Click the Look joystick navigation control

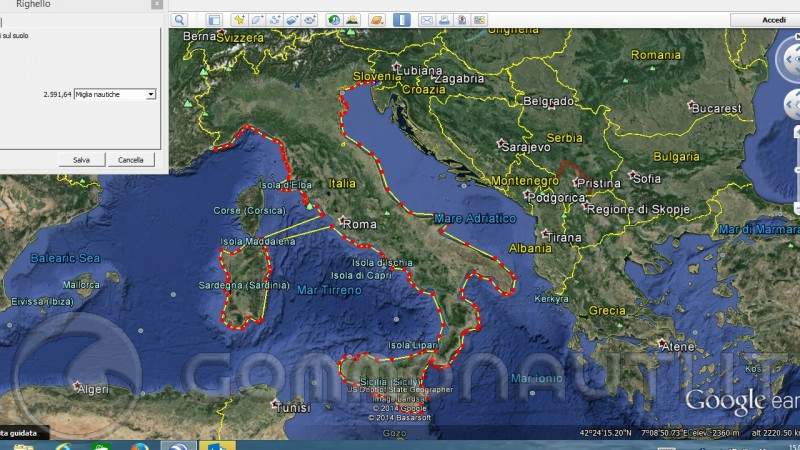788,60
